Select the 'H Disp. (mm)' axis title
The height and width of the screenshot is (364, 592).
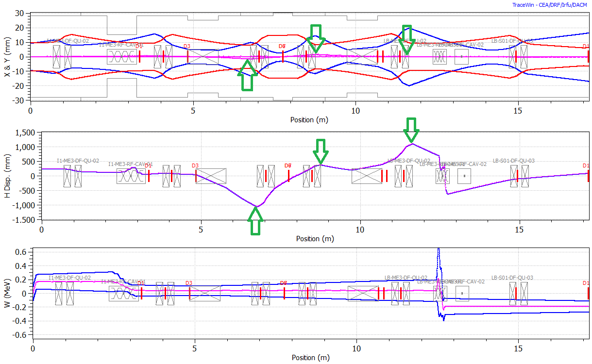[6, 176]
